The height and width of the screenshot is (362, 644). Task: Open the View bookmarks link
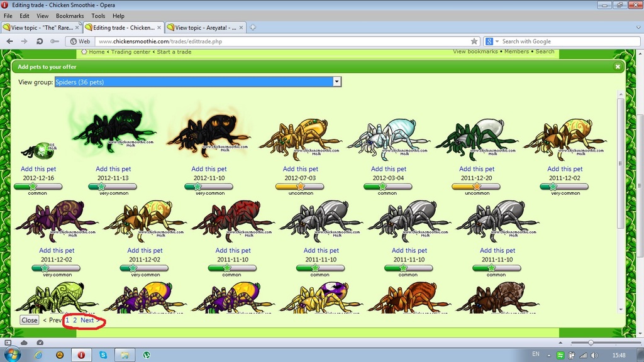[x=475, y=52]
